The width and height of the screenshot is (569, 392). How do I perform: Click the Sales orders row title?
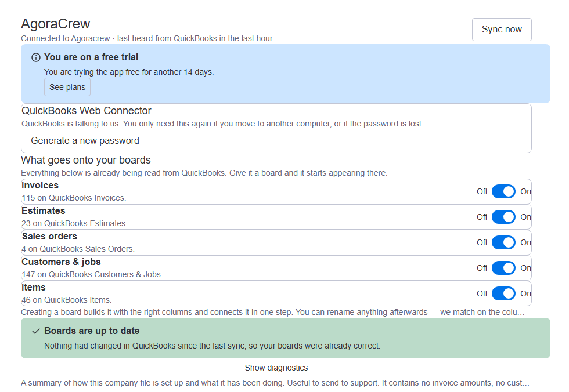point(49,236)
